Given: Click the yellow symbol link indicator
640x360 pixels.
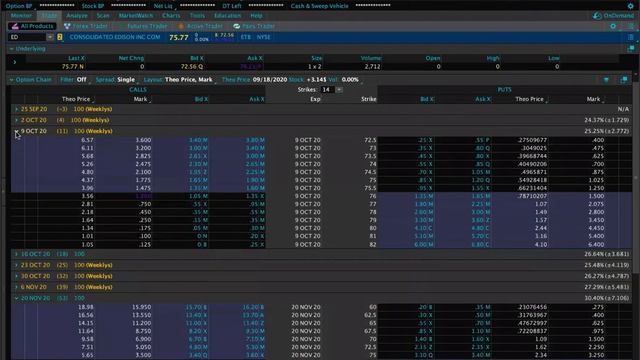Looking at the screenshot, I should (60, 37).
